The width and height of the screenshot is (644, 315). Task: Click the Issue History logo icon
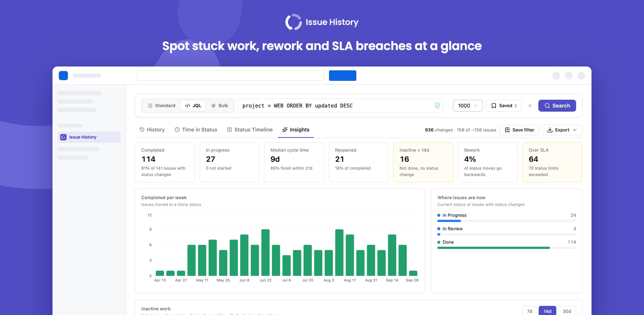coord(293,22)
